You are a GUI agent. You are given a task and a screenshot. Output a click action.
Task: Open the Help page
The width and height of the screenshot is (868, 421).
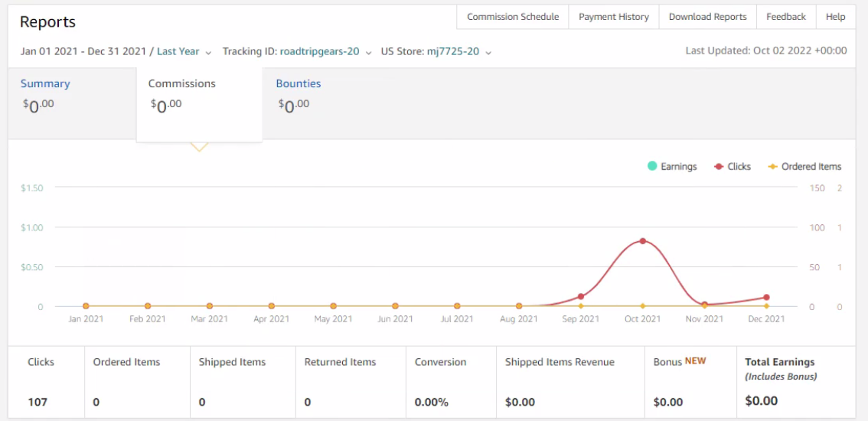[x=835, y=17]
